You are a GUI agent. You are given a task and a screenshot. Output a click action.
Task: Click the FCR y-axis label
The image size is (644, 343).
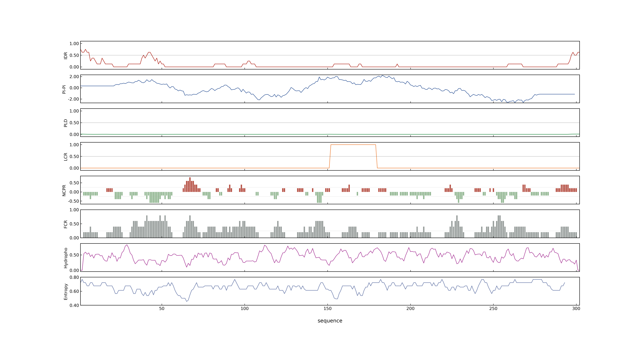point(66,224)
